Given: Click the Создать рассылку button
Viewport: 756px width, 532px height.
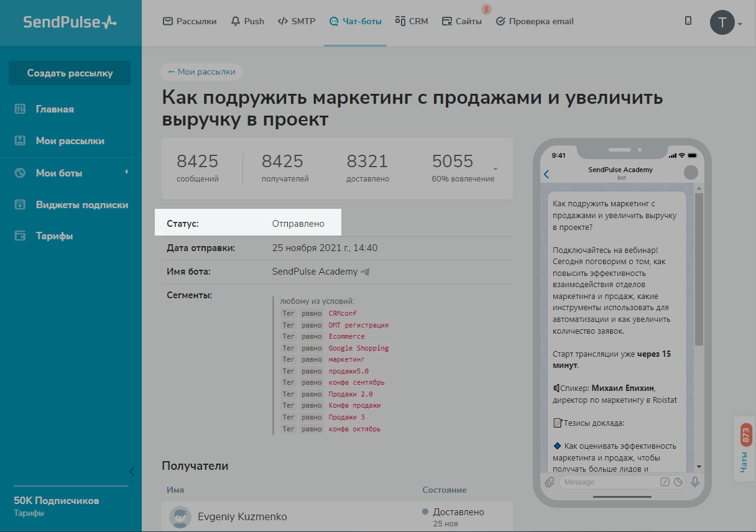Looking at the screenshot, I should pos(70,73).
